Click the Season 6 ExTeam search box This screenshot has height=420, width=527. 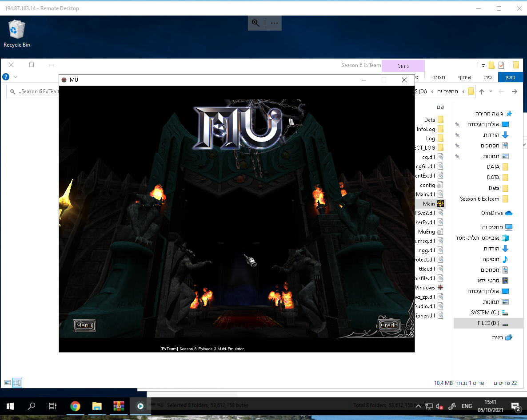[x=32, y=91]
